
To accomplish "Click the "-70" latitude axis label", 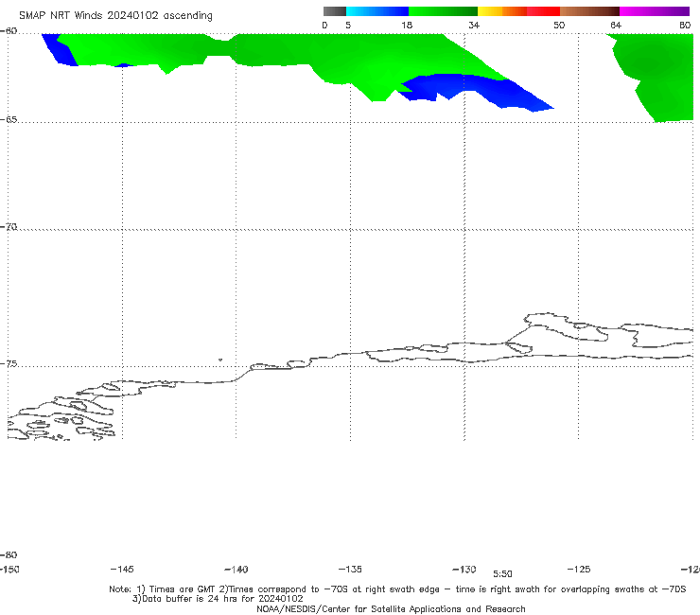I will (x=9, y=227).
